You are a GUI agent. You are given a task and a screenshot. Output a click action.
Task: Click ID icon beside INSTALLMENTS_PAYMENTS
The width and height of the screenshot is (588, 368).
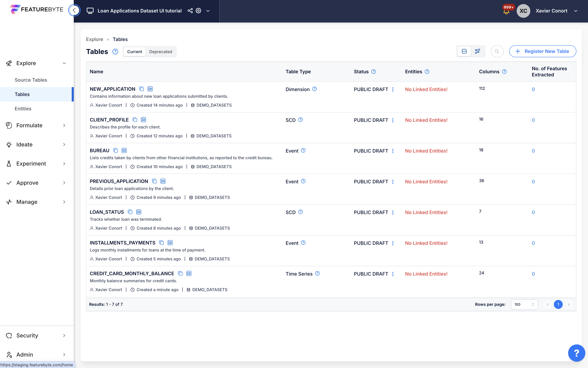pyautogui.click(x=170, y=243)
